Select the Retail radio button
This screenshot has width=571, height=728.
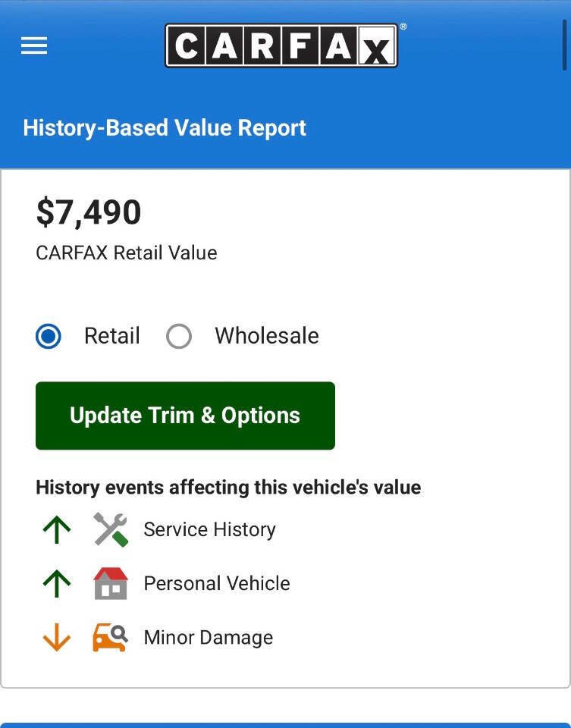[x=48, y=336]
